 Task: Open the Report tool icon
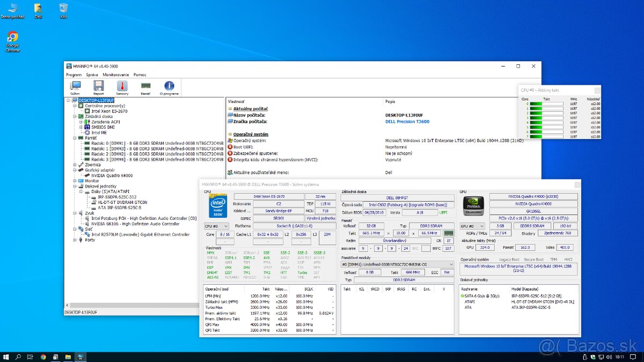[x=98, y=87]
